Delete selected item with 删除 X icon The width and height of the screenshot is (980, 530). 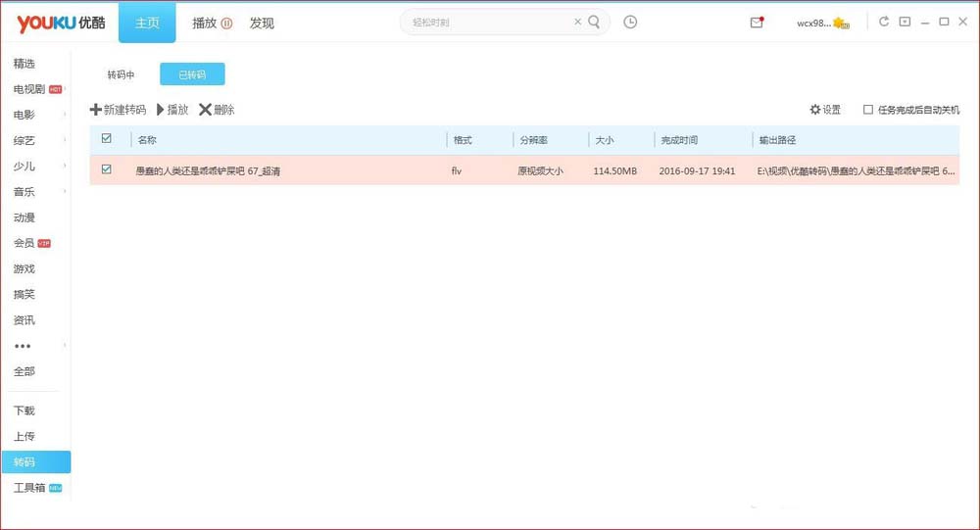coord(205,110)
